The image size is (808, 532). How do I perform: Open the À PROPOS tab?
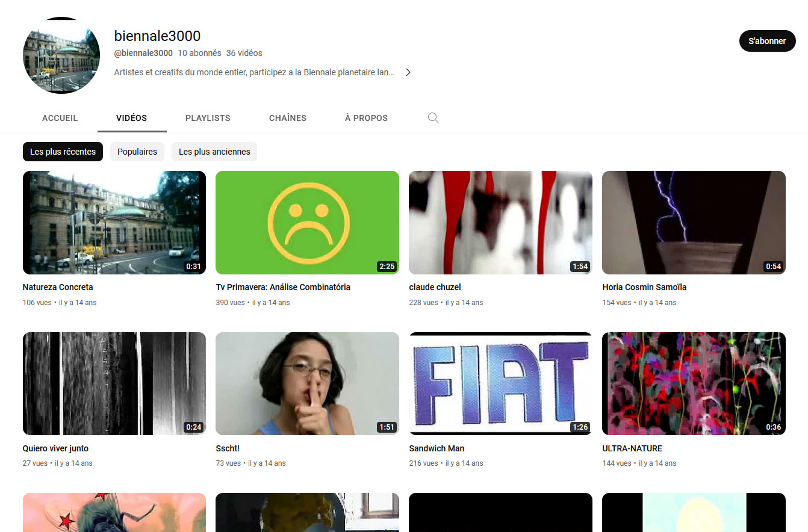tap(366, 118)
